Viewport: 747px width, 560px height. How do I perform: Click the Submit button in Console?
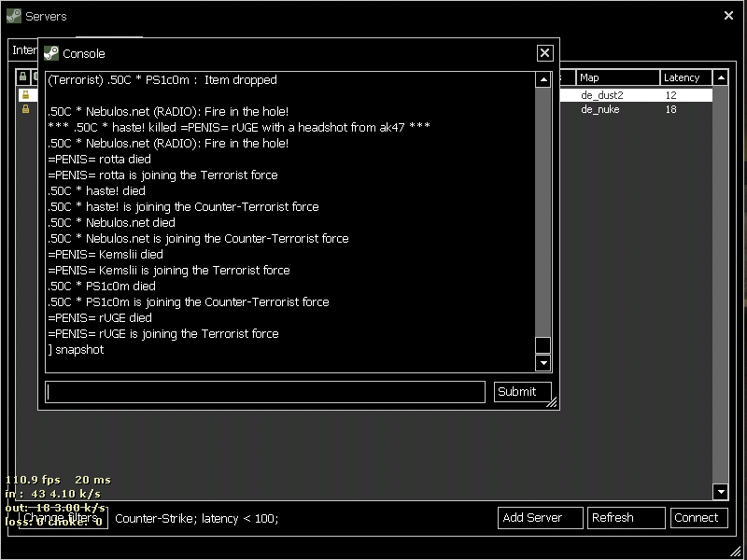tap(523, 392)
